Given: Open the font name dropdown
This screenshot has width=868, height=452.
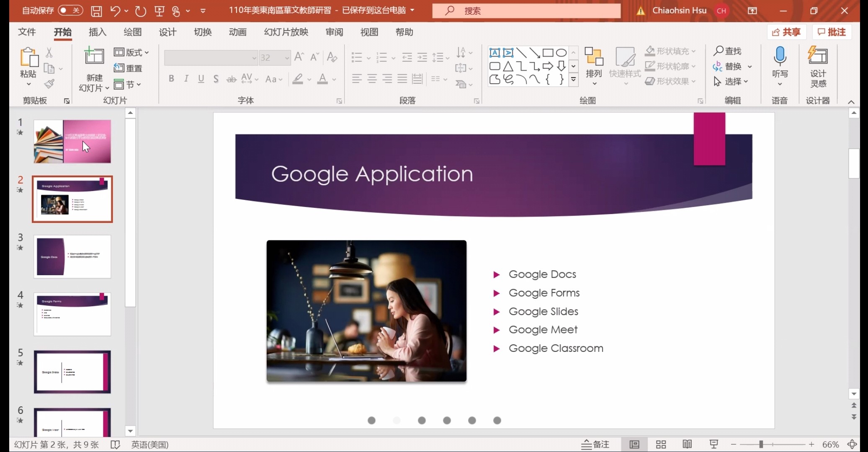Looking at the screenshot, I should click(x=254, y=58).
